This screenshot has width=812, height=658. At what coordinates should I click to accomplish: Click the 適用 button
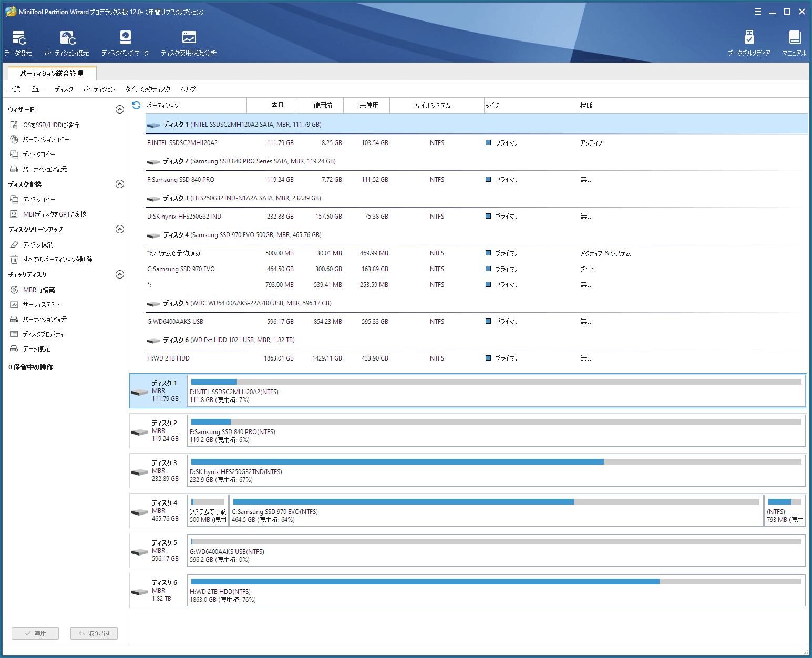[x=35, y=633]
